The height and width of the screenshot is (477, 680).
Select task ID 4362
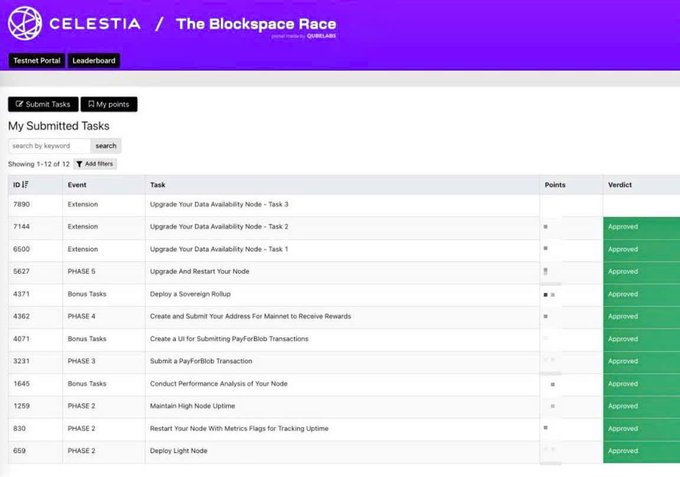[x=21, y=316]
